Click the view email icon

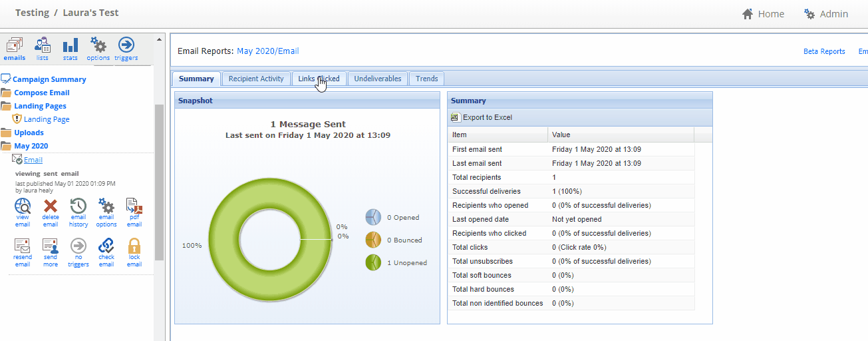[x=23, y=206]
